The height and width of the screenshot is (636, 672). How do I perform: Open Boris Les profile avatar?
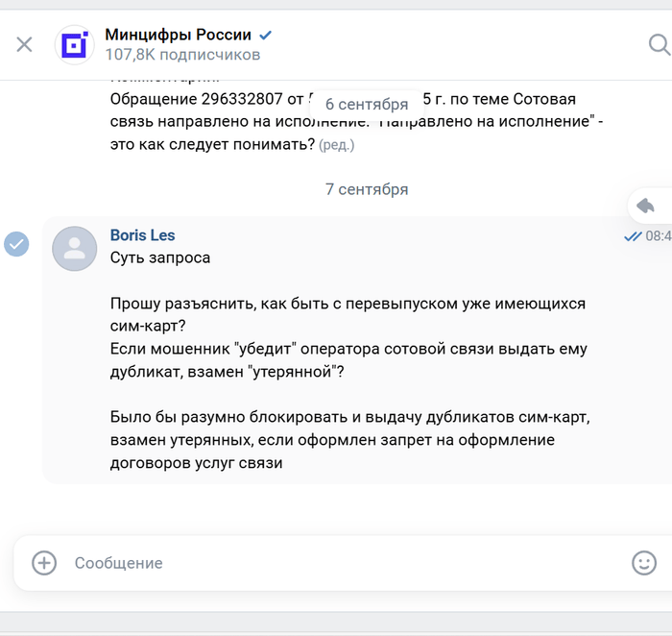tap(74, 249)
